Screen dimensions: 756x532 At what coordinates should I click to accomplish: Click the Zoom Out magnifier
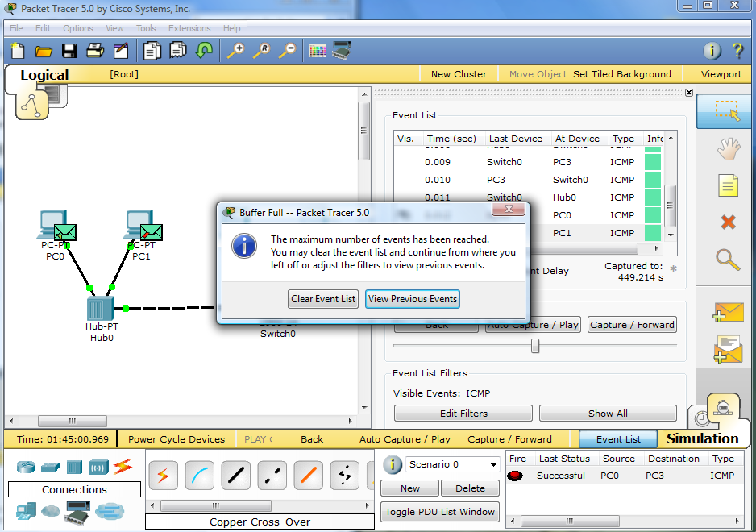coord(288,51)
